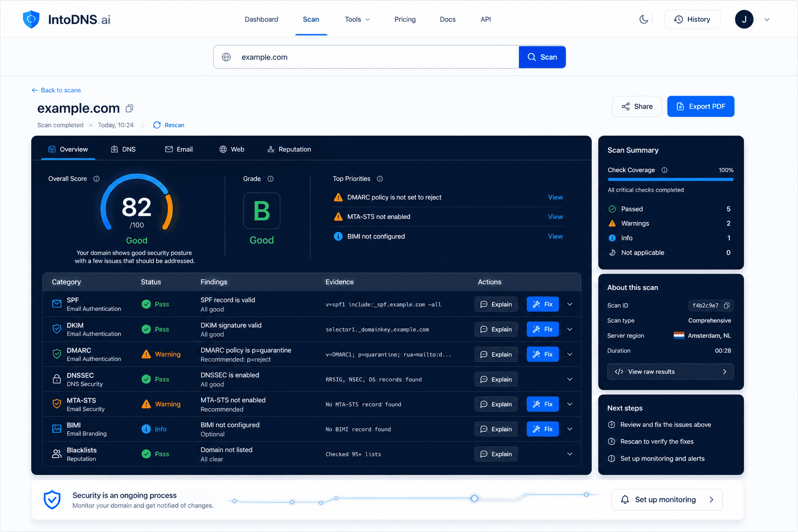Expand the DNSSEC row details
Viewport: 798px width, 532px height.
pos(570,379)
